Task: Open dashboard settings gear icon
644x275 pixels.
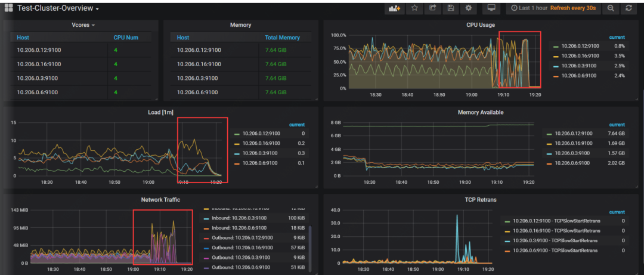Action: pos(469,8)
